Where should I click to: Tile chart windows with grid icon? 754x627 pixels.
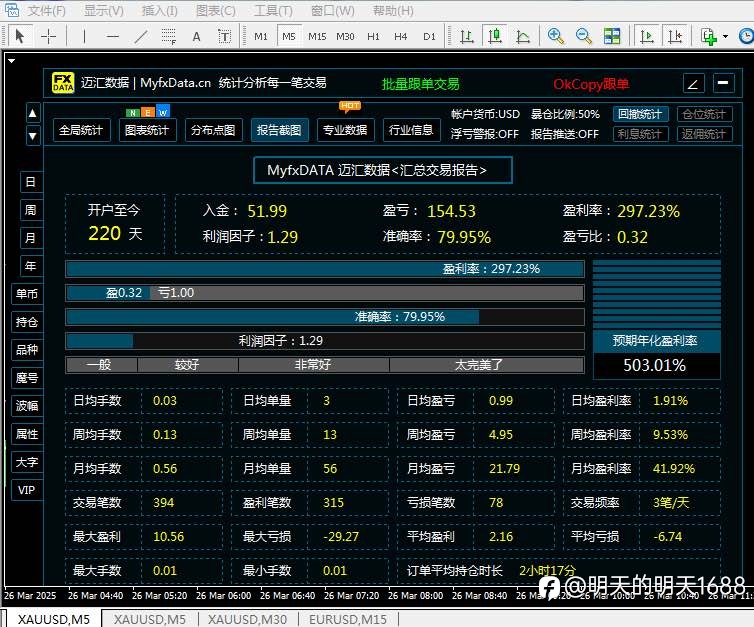point(612,36)
